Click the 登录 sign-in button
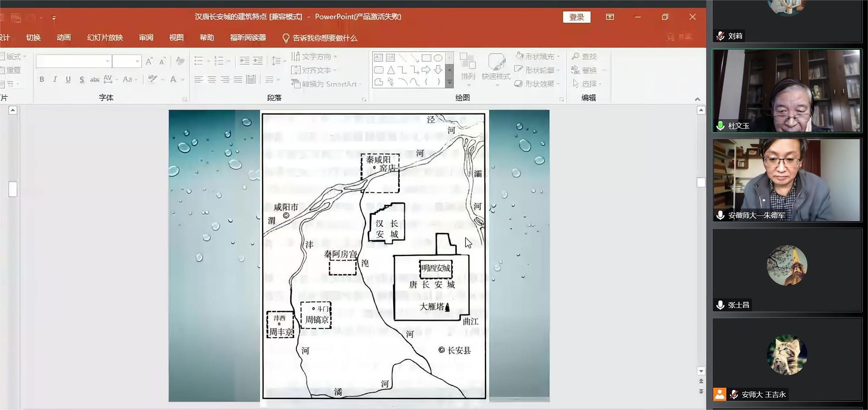The width and height of the screenshot is (868, 410). [x=576, y=17]
